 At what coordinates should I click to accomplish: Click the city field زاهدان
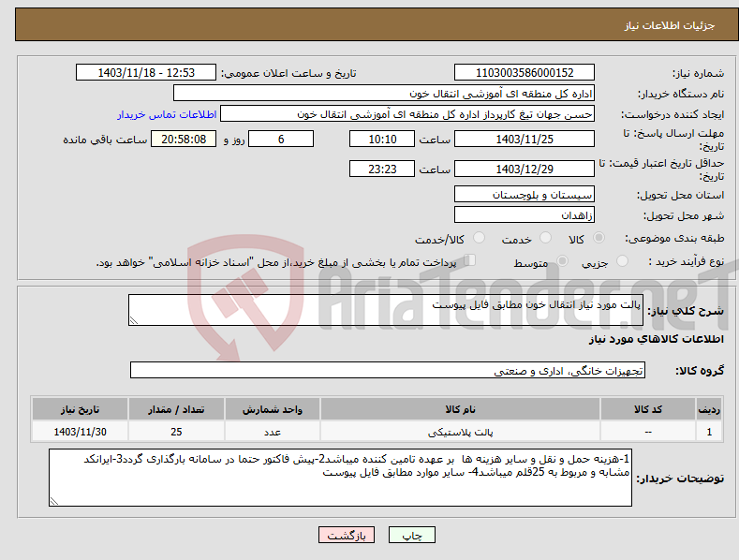[525, 215]
